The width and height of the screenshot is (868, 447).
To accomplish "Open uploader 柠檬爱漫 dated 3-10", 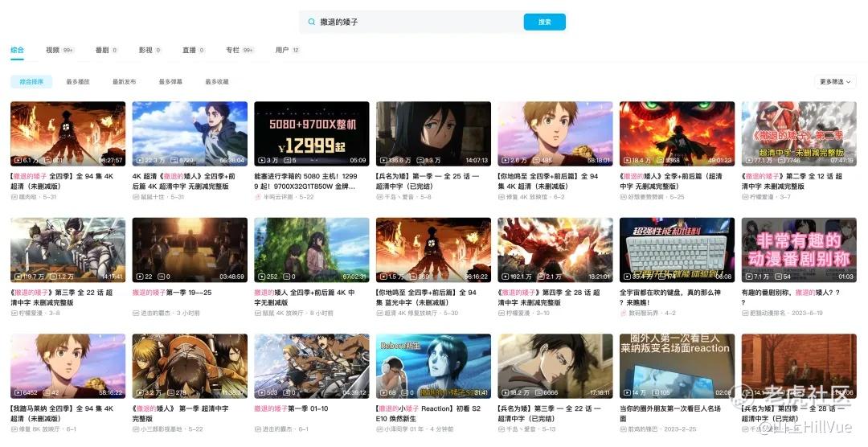I will (520, 313).
